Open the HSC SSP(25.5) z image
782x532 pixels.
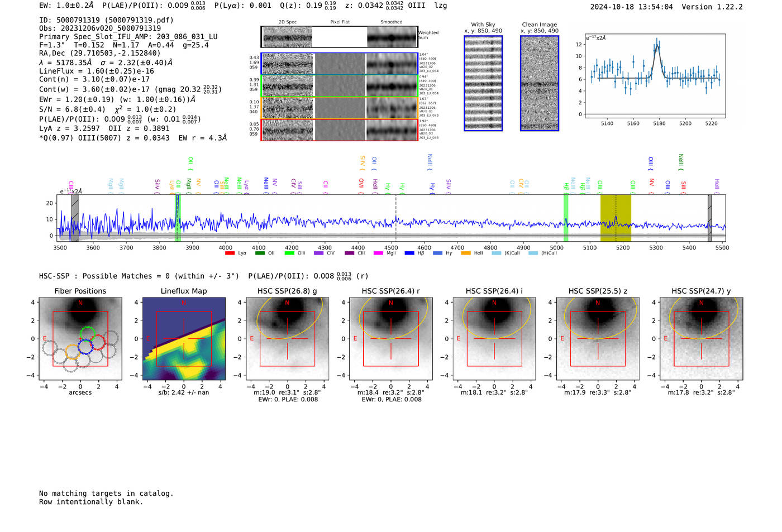coord(598,339)
